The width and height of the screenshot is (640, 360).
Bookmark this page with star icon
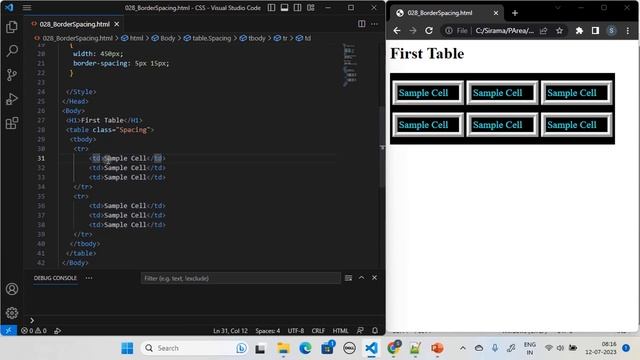(559, 31)
